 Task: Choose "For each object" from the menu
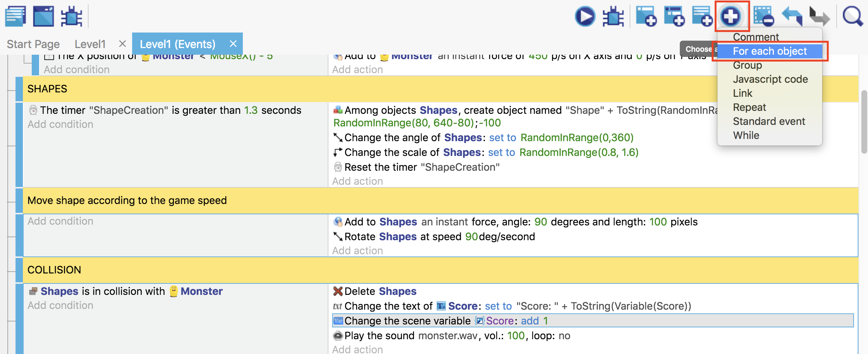click(769, 51)
